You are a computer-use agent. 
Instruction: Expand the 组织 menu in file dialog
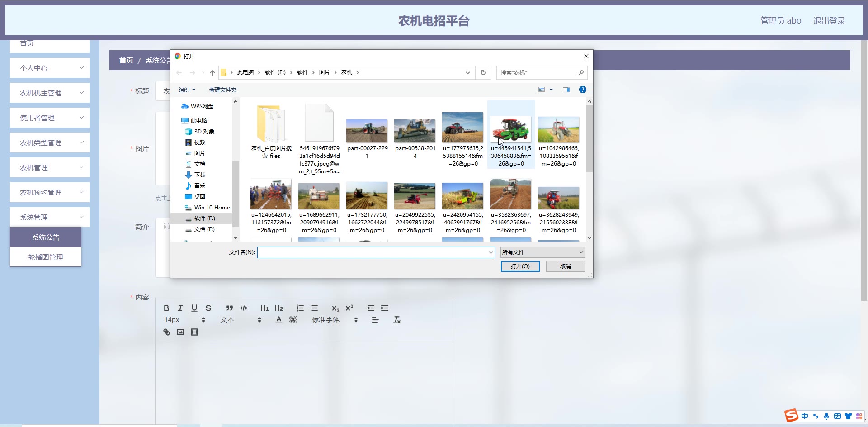[x=187, y=90]
